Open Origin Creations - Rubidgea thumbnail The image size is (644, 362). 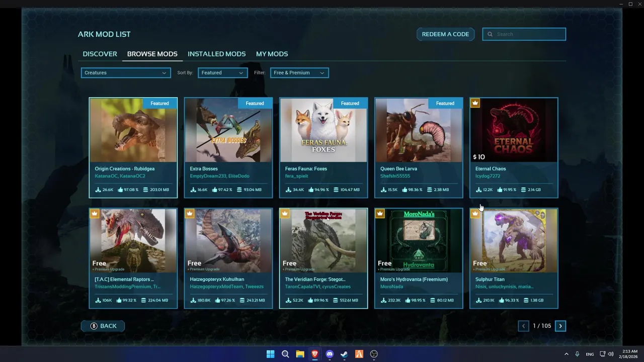(133, 130)
